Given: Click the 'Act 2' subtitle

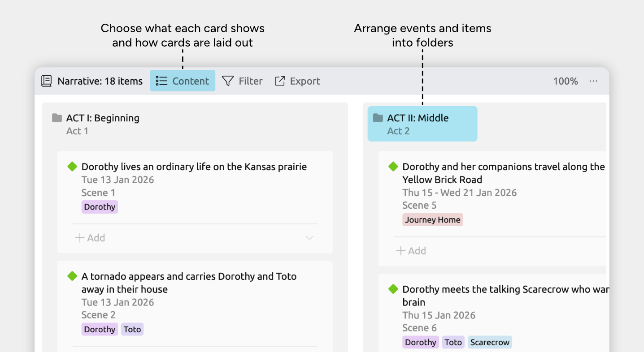Looking at the screenshot, I should [399, 131].
